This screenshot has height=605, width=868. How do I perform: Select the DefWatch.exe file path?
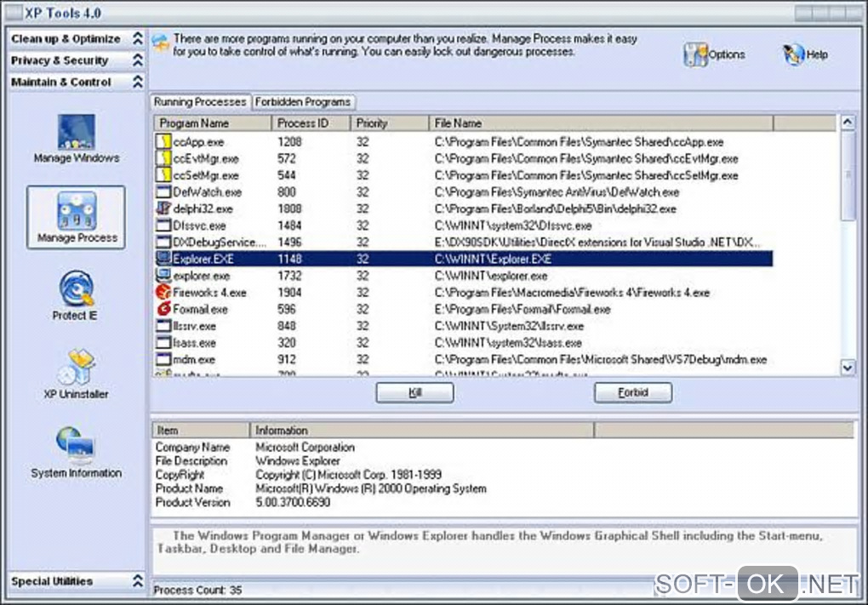[x=557, y=192]
